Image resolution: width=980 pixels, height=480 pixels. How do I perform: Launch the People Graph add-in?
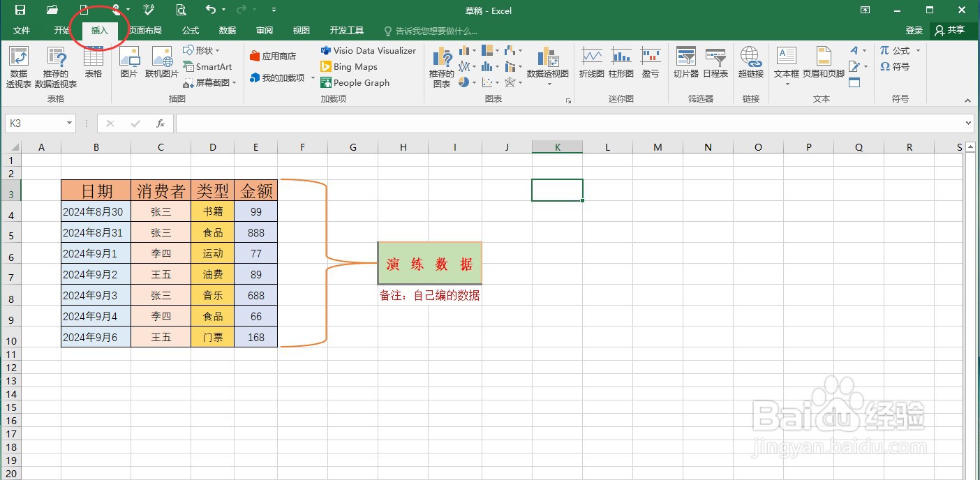pyautogui.click(x=355, y=83)
